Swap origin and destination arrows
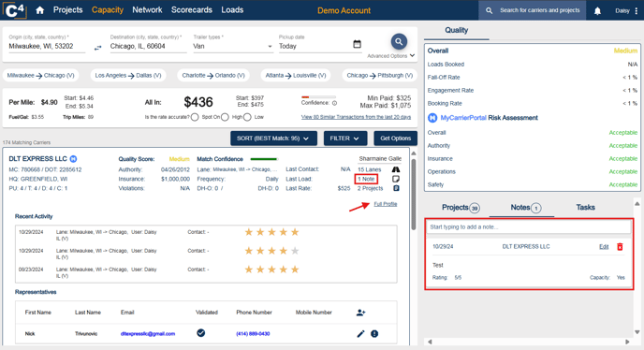 coord(97,48)
